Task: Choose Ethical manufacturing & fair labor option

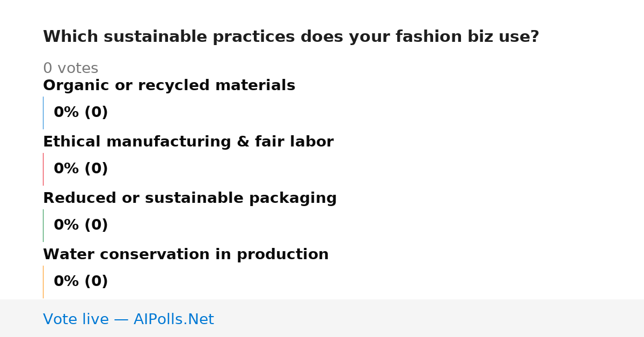Action: pyautogui.click(x=188, y=142)
